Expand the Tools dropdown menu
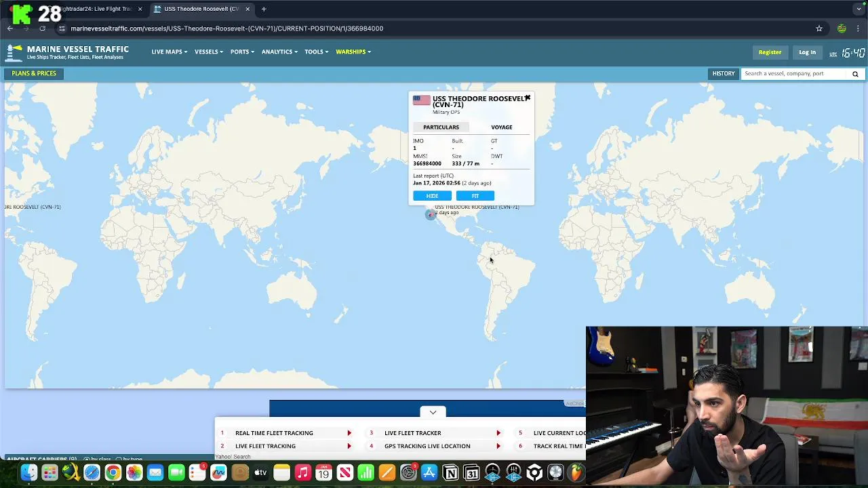This screenshot has height=488, width=868. click(316, 52)
